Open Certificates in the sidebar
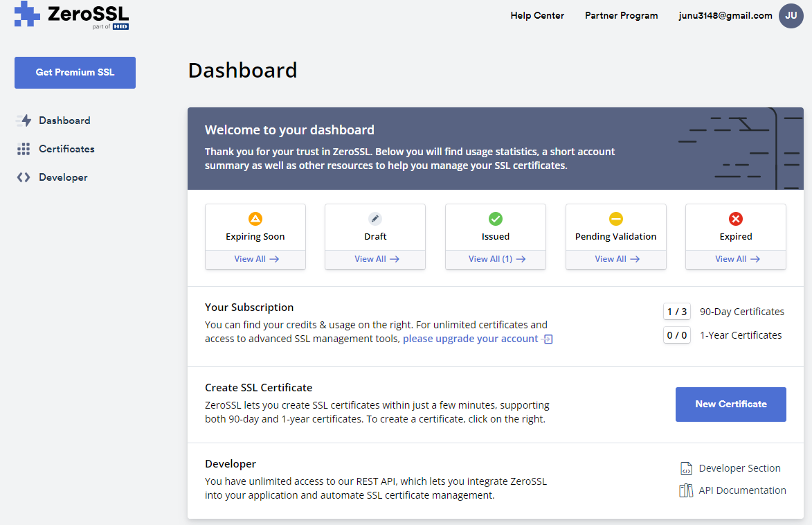The width and height of the screenshot is (812, 525). [x=67, y=150]
